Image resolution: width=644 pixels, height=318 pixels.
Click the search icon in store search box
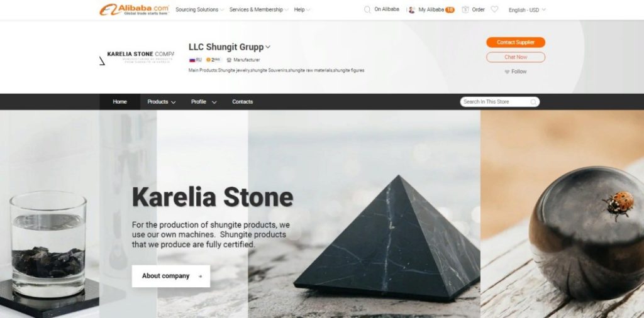coord(533,102)
